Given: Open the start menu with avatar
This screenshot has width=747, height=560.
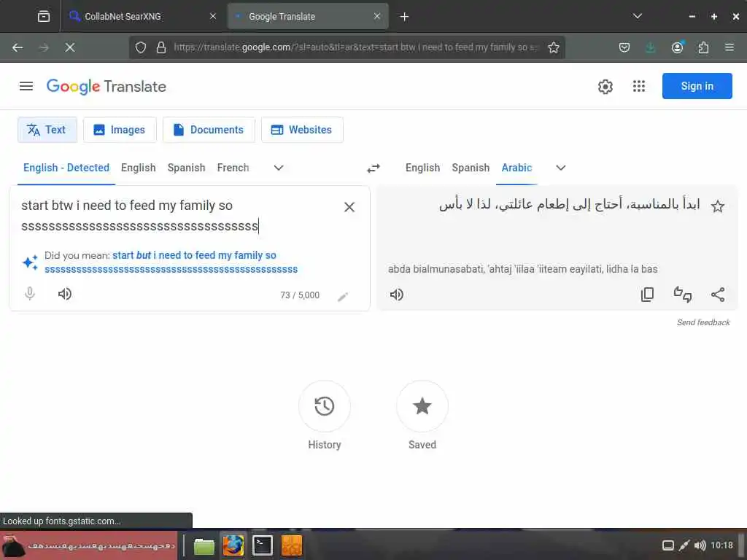Looking at the screenshot, I should [x=88, y=545].
